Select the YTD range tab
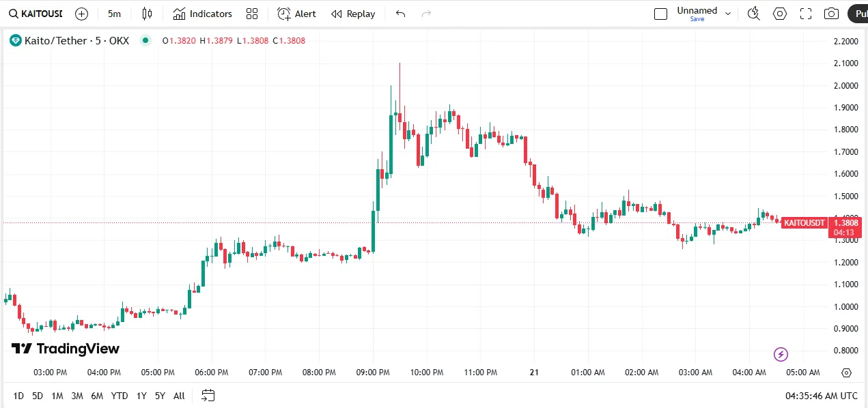The image size is (868, 408). [119, 396]
